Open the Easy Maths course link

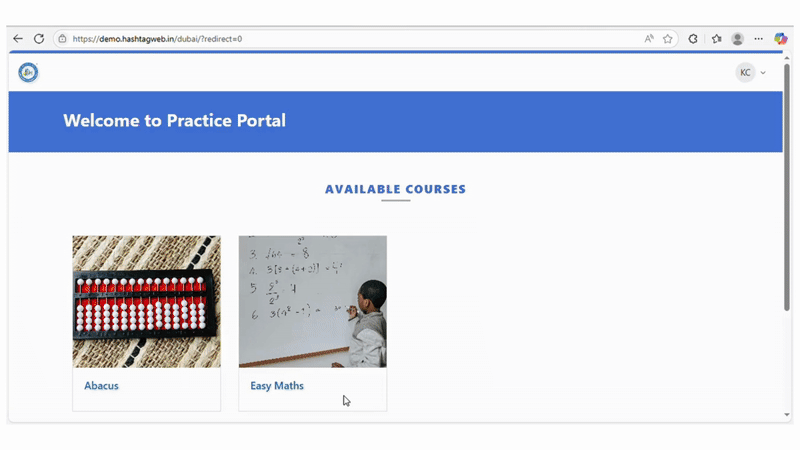tap(277, 386)
